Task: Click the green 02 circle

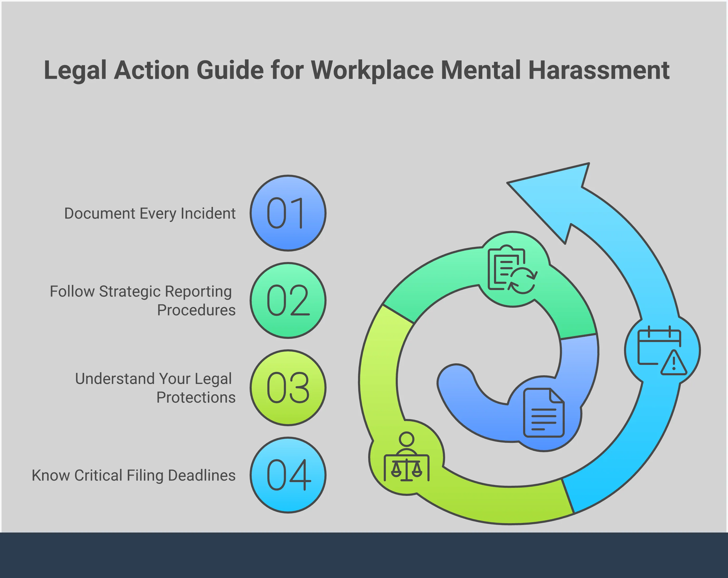Action: click(x=288, y=300)
